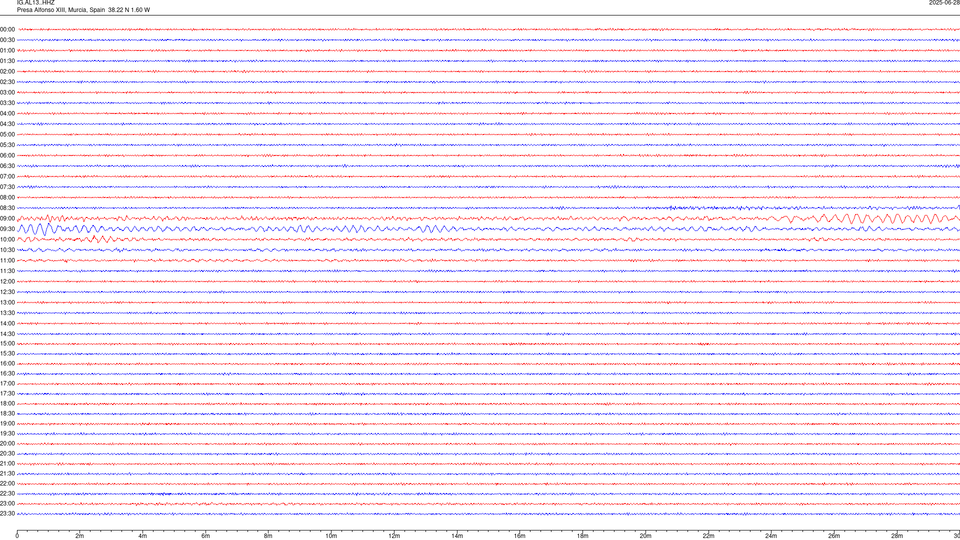Click the "05:00" row time label

7,135
